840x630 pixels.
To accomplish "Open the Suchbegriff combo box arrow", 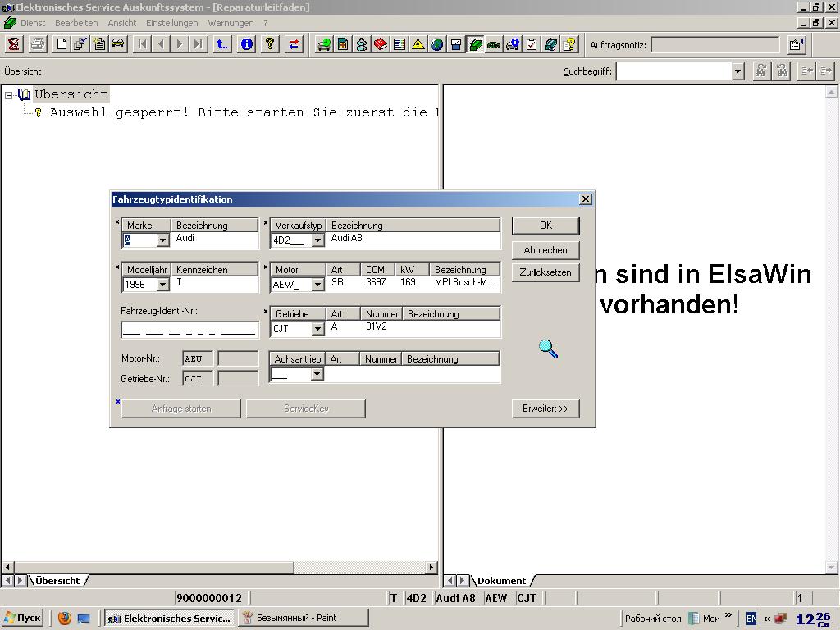I will pyautogui.click(x=737, y=71).
